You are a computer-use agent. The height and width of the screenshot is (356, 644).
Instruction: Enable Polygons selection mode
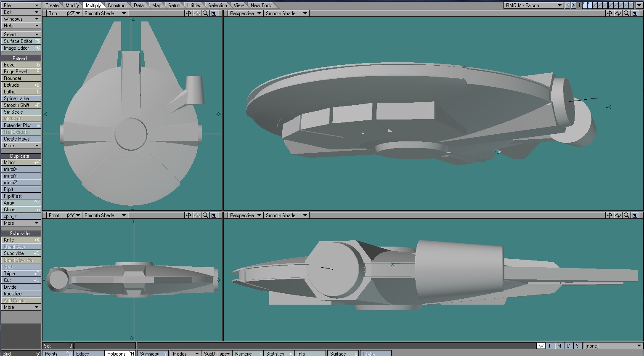tap(120, 353)
